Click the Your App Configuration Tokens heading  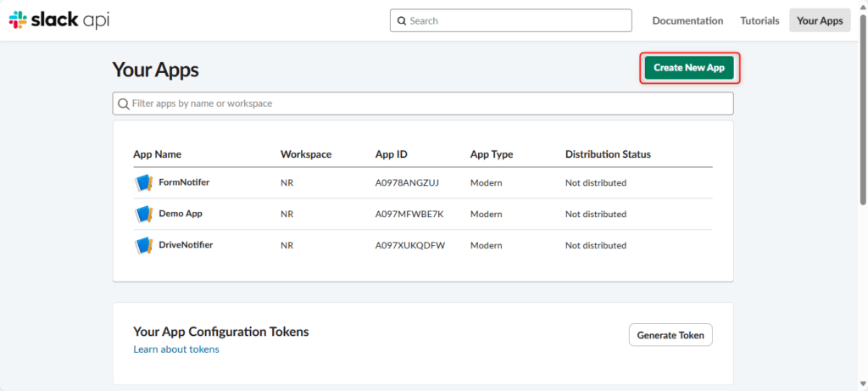(221, 332)
